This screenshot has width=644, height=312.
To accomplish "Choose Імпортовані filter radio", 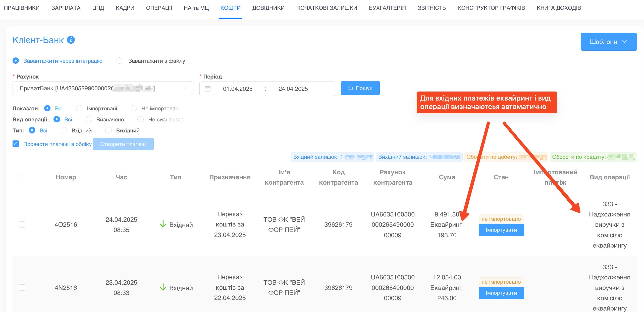I will [79, 108].
